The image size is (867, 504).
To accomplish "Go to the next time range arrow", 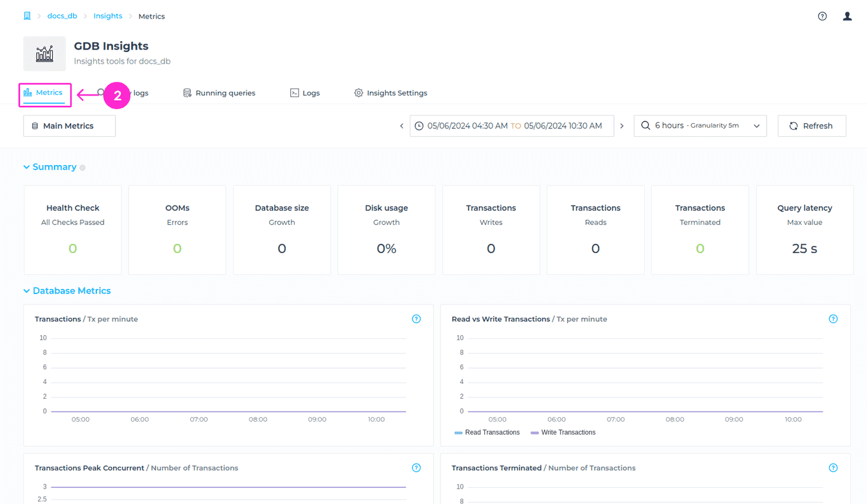I will (622, 126).
